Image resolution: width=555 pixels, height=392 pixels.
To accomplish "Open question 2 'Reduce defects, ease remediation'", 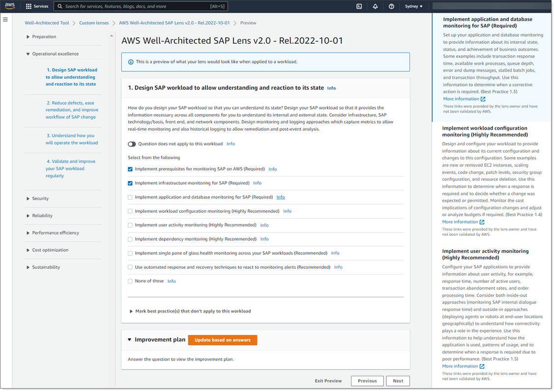I will (72, 110).
